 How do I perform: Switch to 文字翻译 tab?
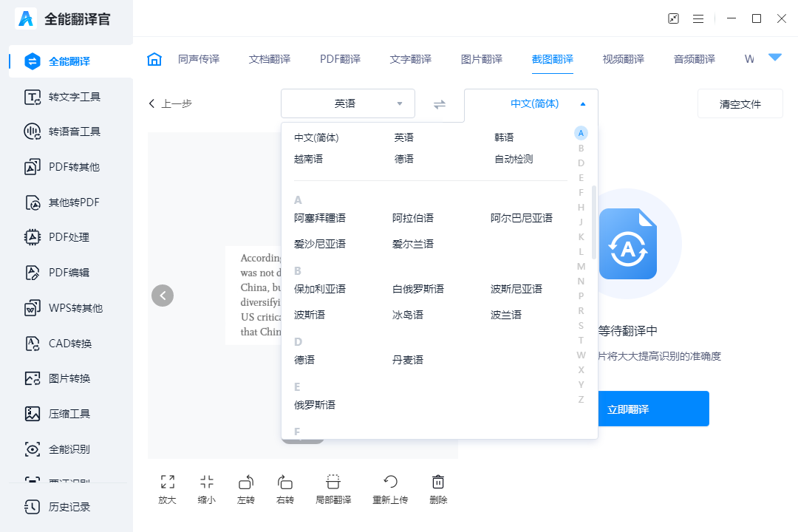point(411,59)
